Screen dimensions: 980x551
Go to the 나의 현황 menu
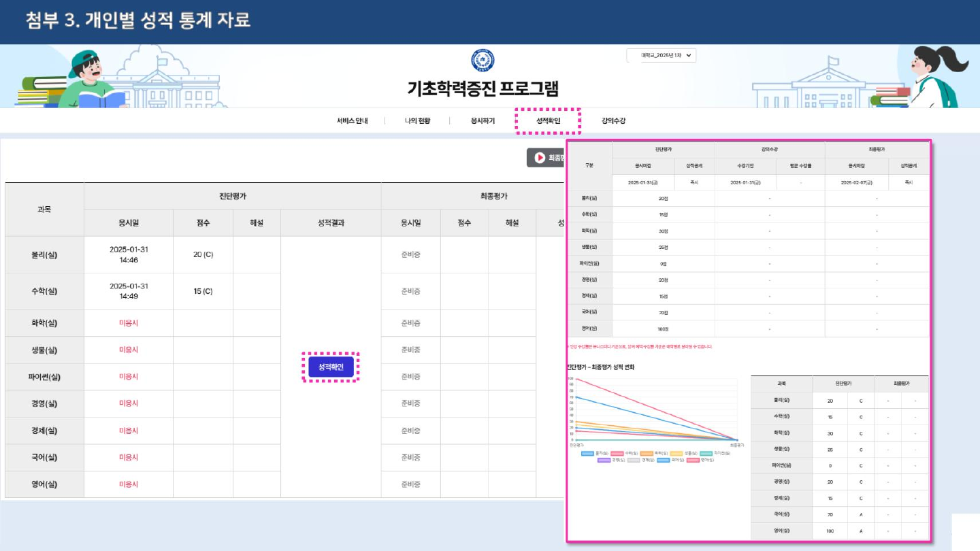[x=417, y=121]
